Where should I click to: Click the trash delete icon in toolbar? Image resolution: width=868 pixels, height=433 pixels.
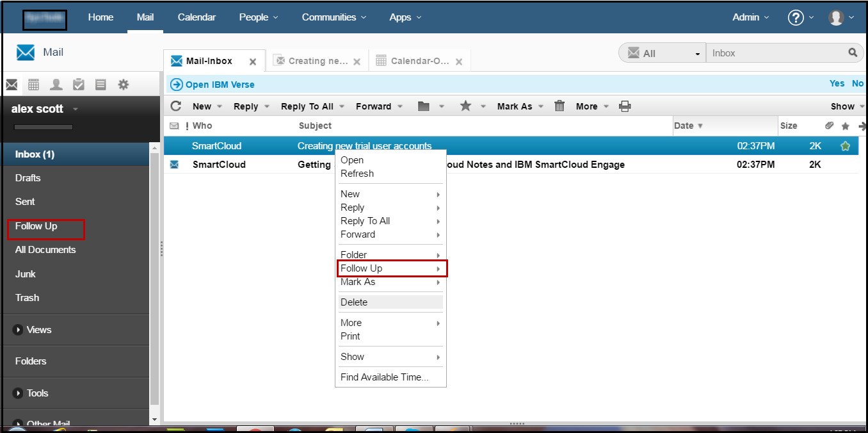pos(559,106)
